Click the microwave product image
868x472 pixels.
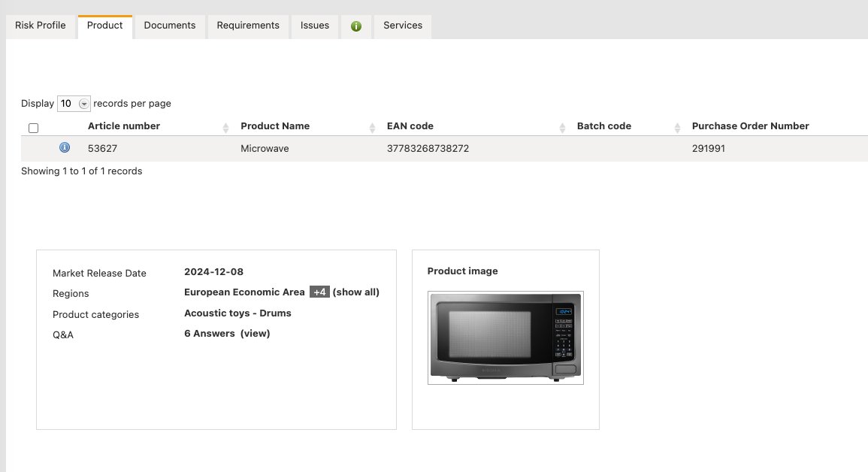[x=505, y=337]
